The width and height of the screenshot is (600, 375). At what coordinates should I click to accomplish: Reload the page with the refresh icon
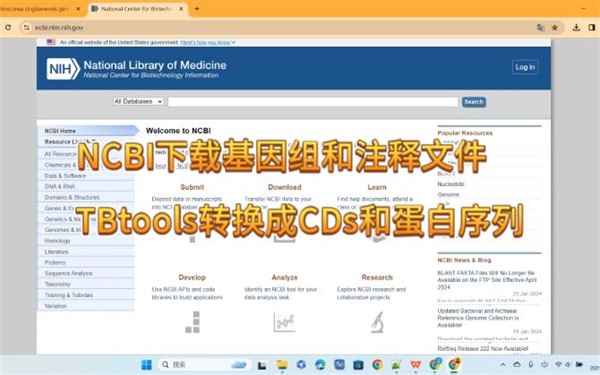click(8, 28)
